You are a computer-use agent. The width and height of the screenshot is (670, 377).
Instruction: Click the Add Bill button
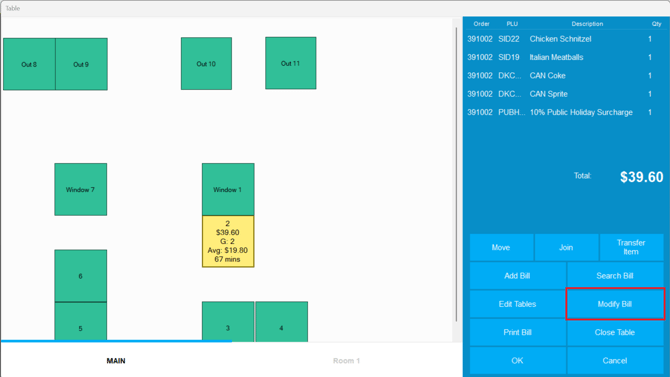pyautogui.click(x=517, y=276)
